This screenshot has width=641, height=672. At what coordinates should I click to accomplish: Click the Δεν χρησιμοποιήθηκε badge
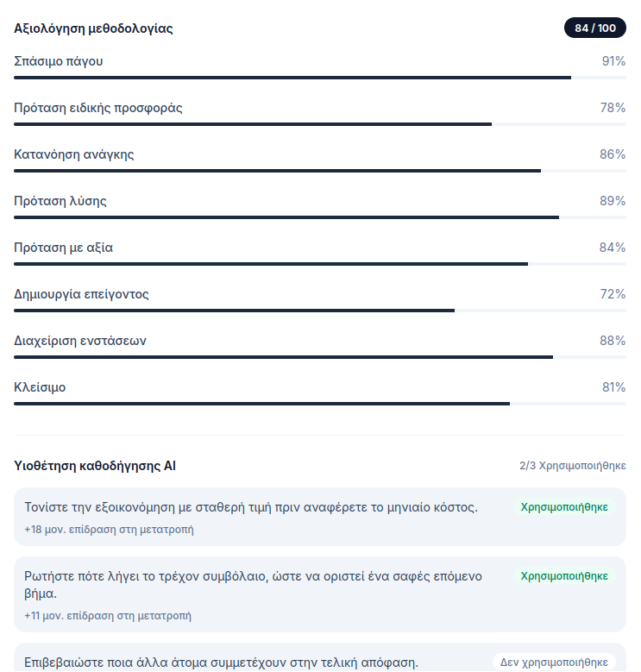click(554, 663)
